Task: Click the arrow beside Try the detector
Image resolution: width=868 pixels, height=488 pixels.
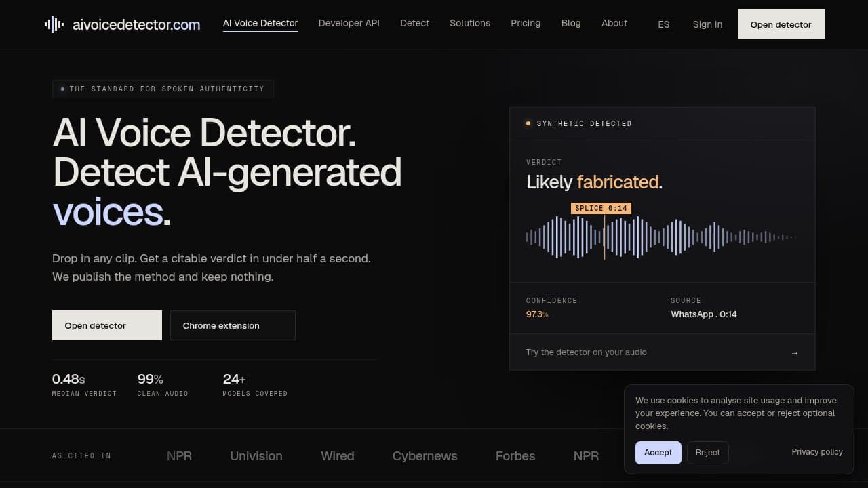Action: click(795, 352)
